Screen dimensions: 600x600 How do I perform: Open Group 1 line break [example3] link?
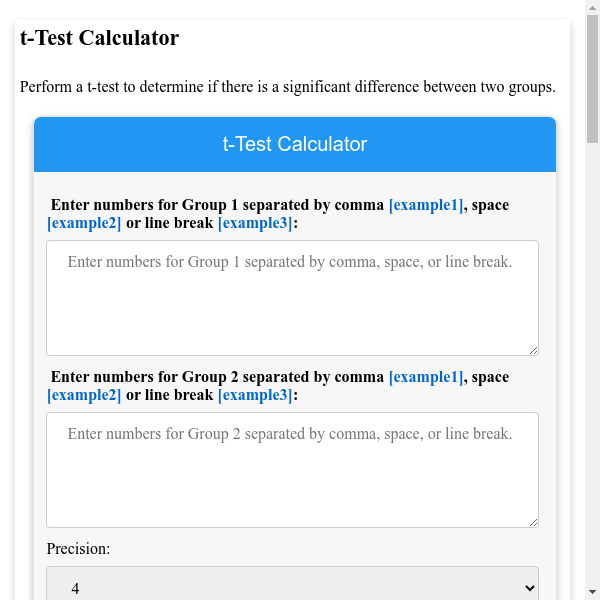(255, 223)
